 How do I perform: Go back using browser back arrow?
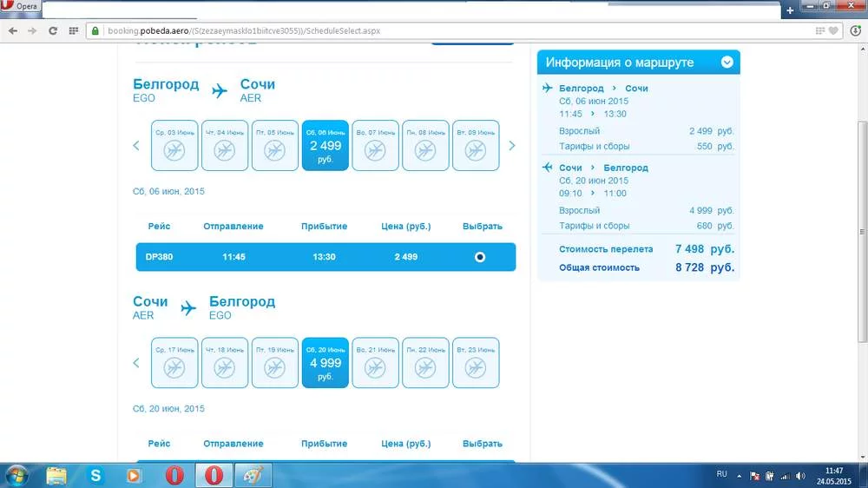[x=13, y=31]
